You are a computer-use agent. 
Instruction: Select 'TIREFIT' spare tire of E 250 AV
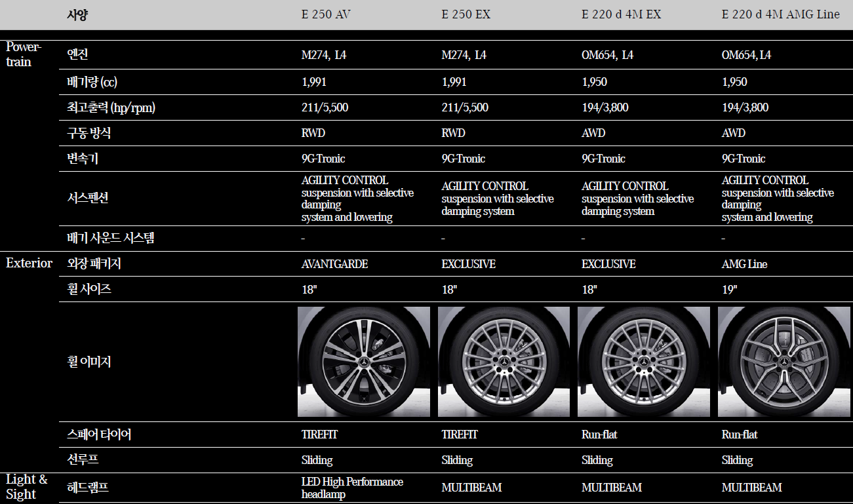(319, 435)
